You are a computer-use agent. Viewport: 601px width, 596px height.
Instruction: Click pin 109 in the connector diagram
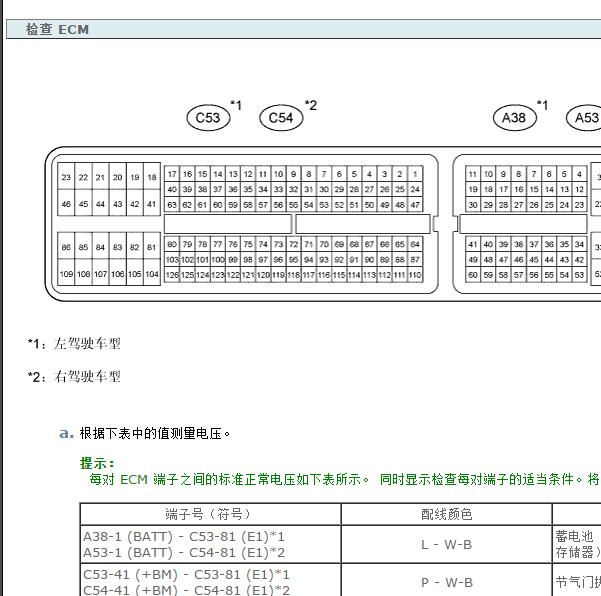[66, 274]
